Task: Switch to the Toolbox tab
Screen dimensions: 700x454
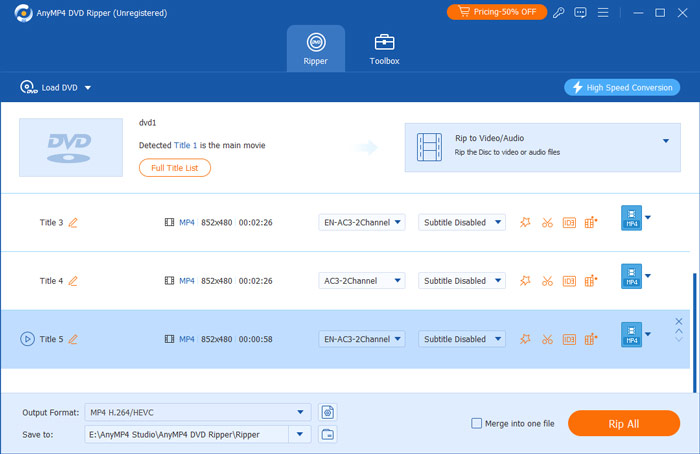Action: 384,49
